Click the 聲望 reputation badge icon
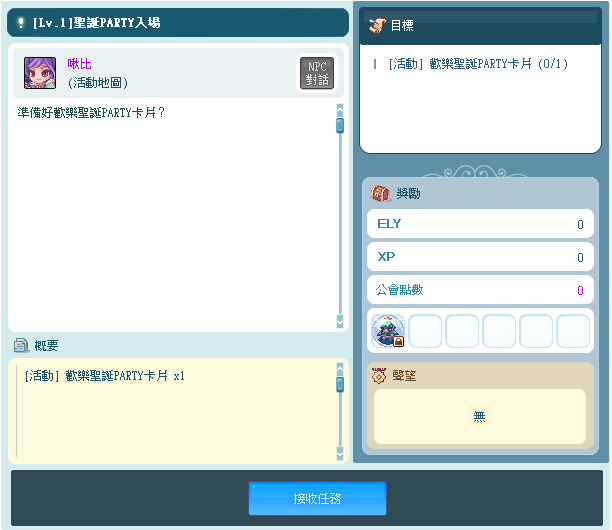The image size is (612, 530). tap(379, 376)
